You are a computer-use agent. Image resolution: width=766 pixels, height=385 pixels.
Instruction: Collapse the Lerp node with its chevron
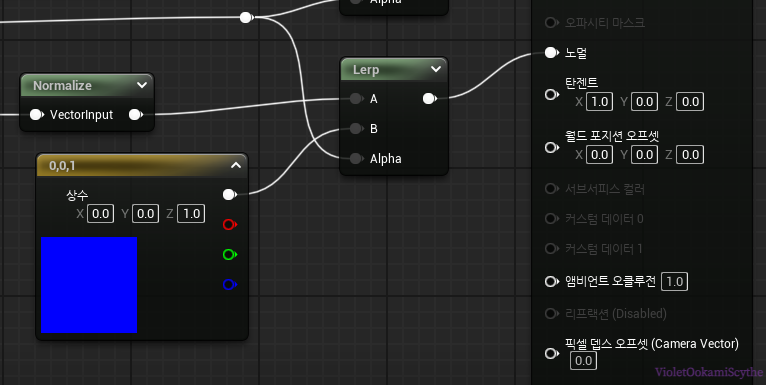pyautogui.click(x=436, y=69)
